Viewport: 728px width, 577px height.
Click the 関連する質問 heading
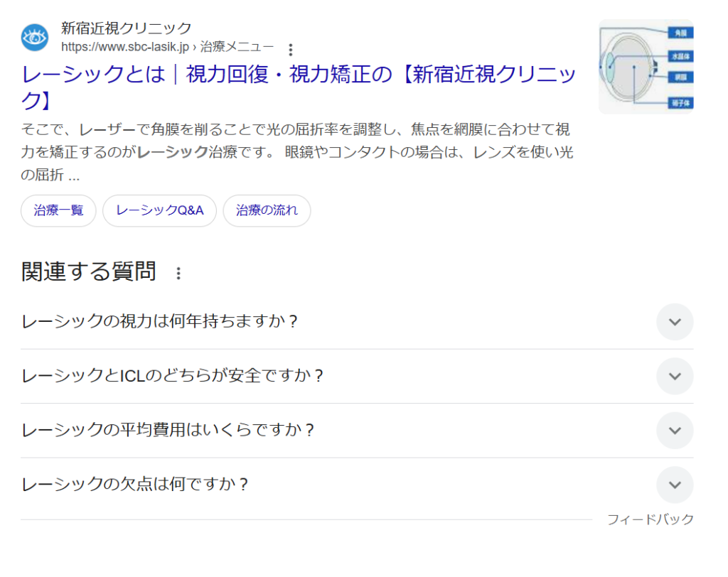pos(89,271)
